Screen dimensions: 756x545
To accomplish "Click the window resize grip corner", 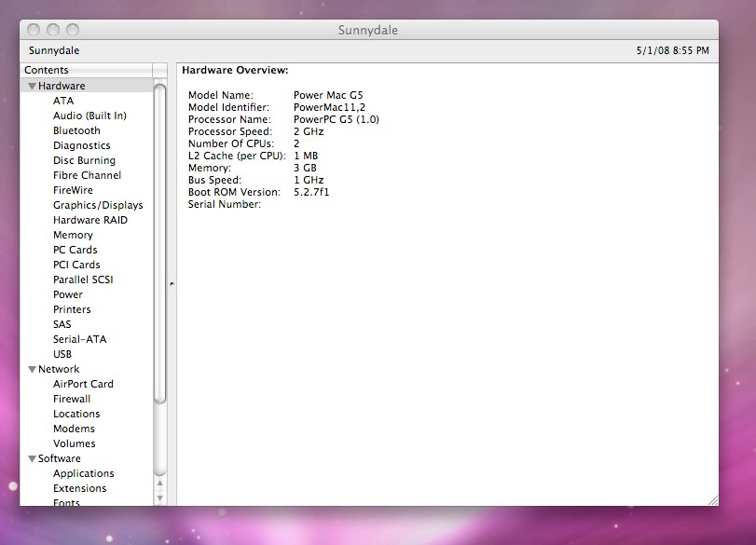I will coord(713,500).
